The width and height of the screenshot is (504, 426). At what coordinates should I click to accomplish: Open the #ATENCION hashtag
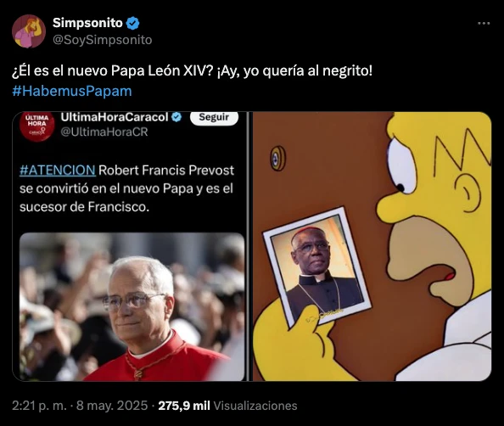[x=58, y=170]
